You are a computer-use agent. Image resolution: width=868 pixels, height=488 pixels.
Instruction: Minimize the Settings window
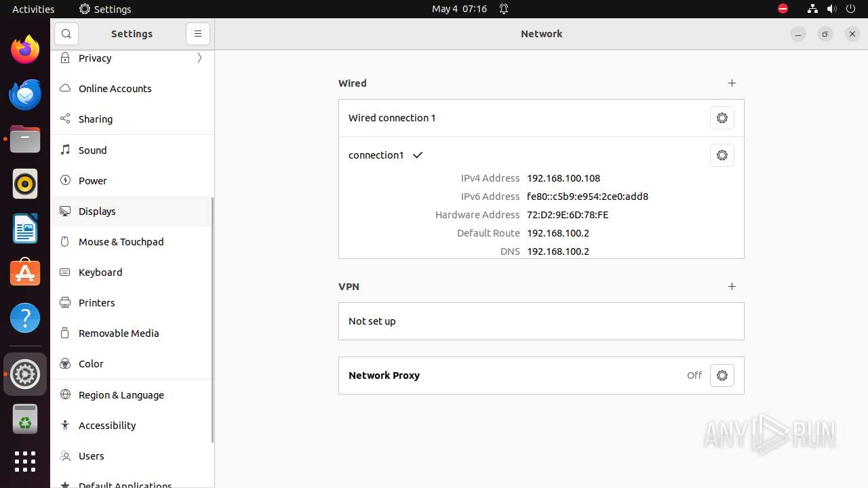tap(798, 34)
